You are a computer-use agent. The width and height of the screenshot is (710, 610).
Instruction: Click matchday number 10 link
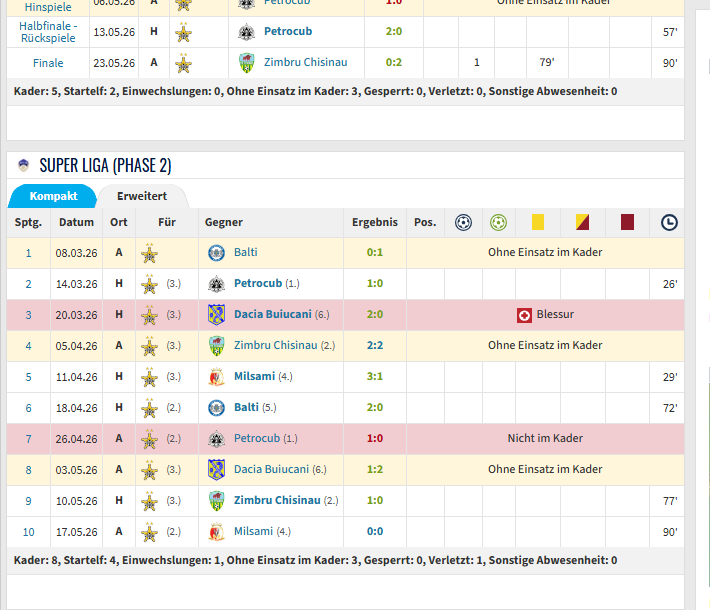pos(29,532)
